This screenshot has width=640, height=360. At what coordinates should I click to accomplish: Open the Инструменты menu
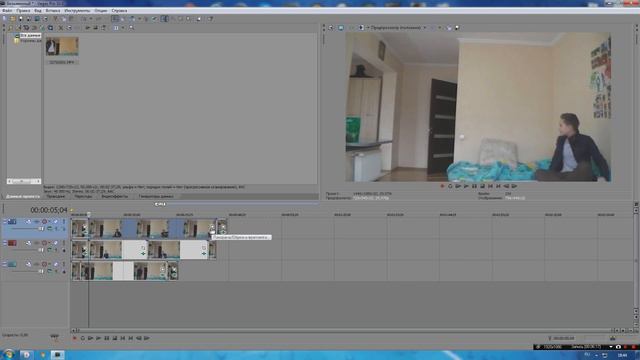(77, 11)
